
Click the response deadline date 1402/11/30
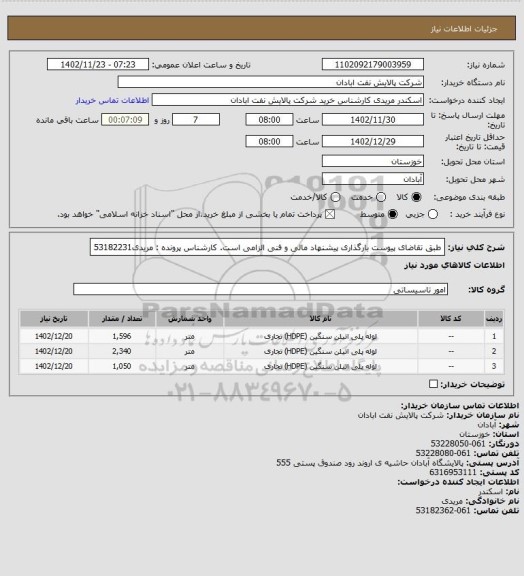coord(373,120)
